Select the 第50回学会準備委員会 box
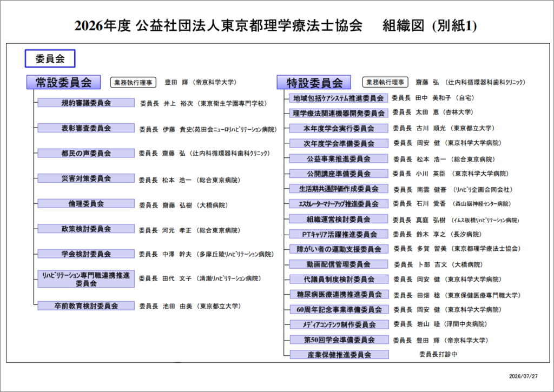Image resolution: width=554 pixels, height=392 pixels. 339,340
